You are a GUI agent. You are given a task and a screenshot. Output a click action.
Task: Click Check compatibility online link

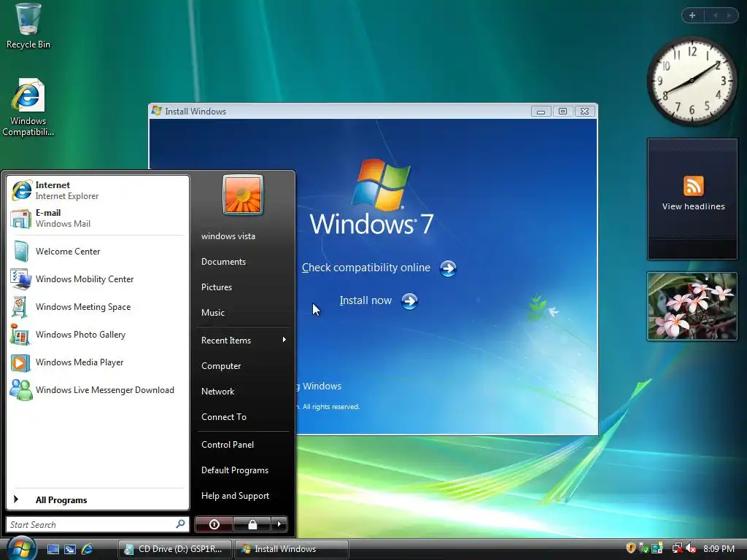(366, 268)
